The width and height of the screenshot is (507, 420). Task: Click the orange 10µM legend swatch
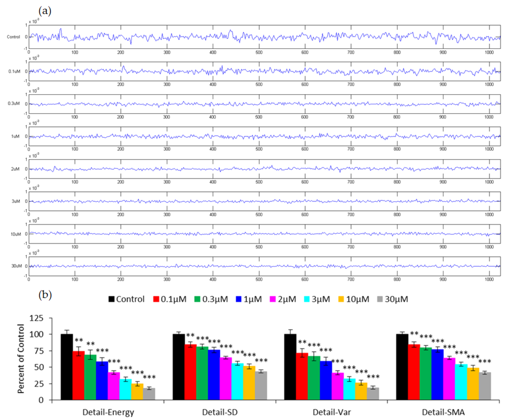tap(341, 299)
